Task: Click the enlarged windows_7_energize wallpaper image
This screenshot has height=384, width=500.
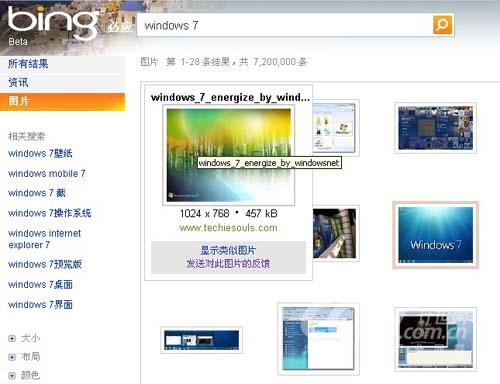Action: pos(229,155)
